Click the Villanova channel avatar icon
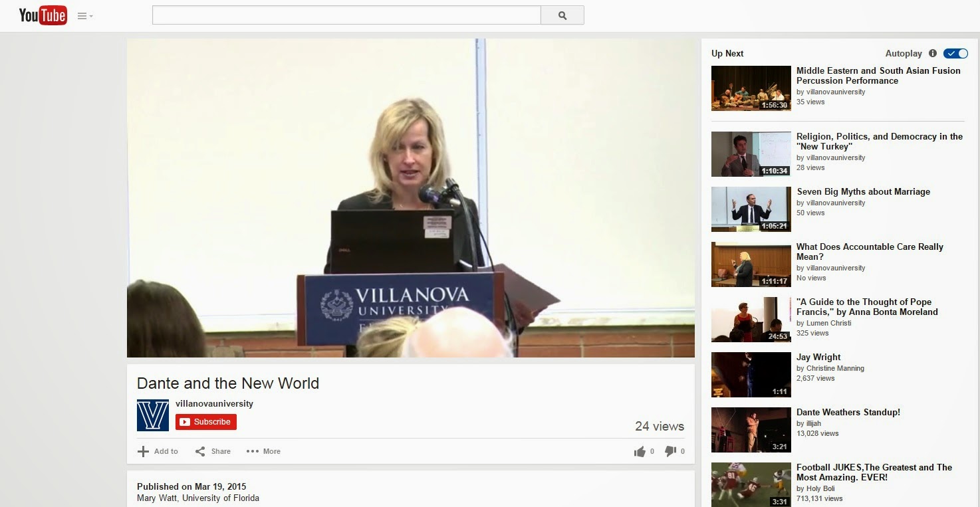This screenshot has height=507, width=980. [x=153, y=415]
